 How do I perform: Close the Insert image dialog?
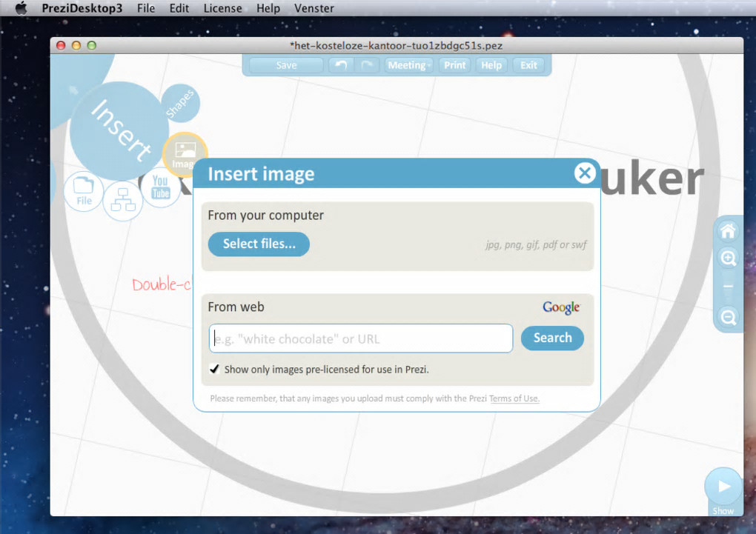pos(585,173)
